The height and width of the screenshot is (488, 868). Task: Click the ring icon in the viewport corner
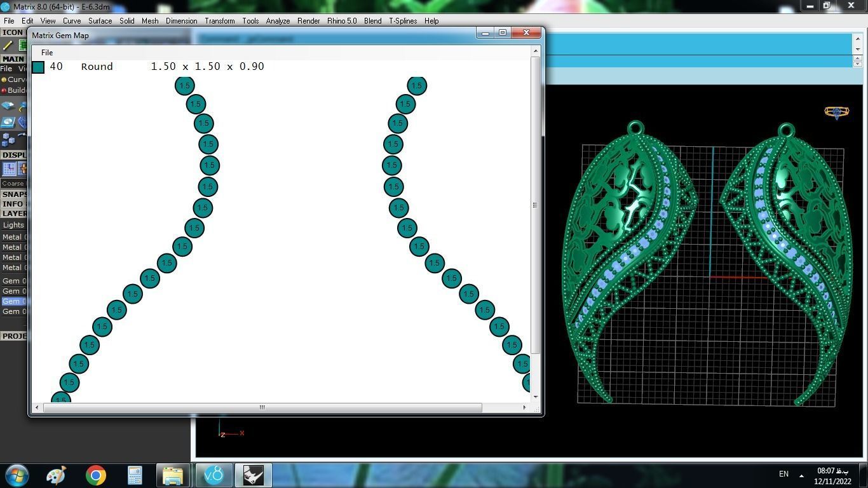(x=836, y=112)
